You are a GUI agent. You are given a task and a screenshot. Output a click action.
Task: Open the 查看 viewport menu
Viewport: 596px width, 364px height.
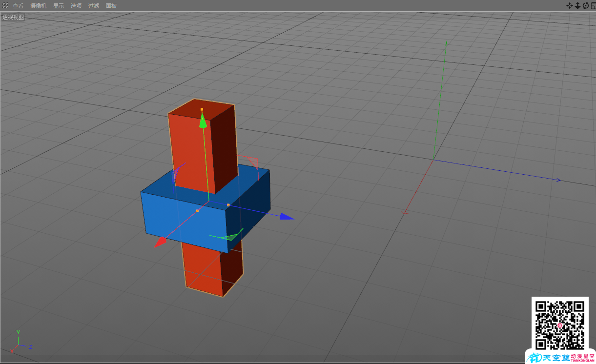[x=18, y=6]
